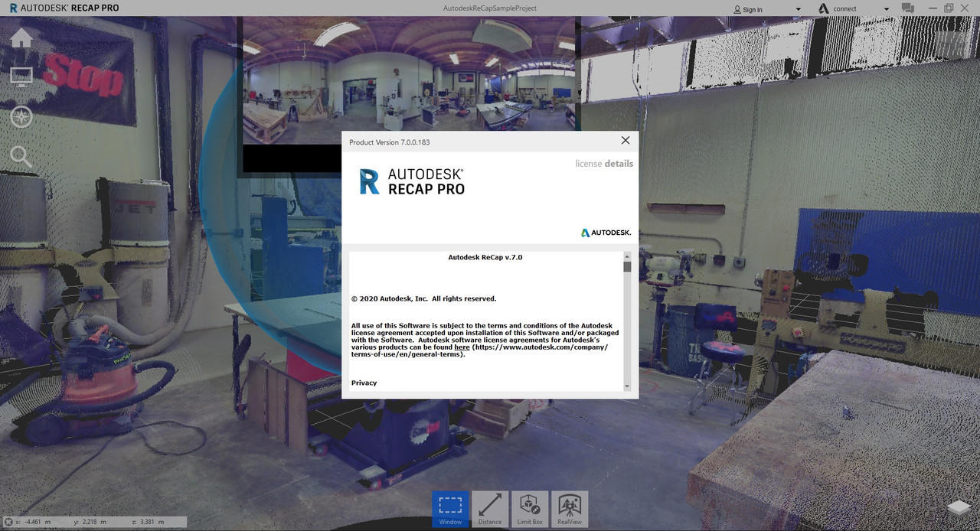The image size is (980, 531).
Task: Click the About text scrollbar thumb
Action: coord(627,267)
